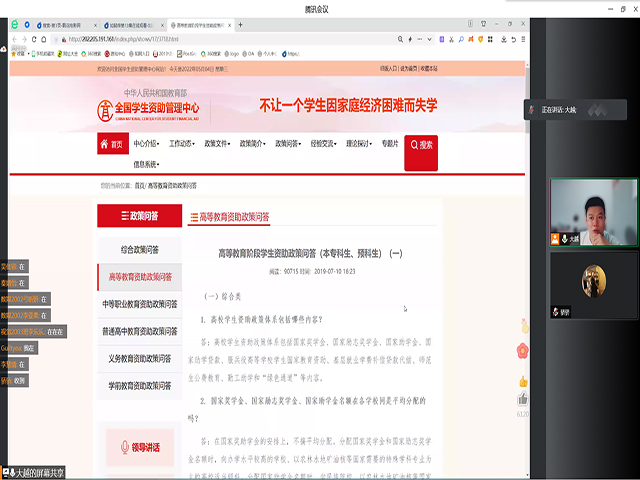Open the 专题片 navigation item
The width and height of the screenshot is (640, 480).
click(x=390, y=144)
